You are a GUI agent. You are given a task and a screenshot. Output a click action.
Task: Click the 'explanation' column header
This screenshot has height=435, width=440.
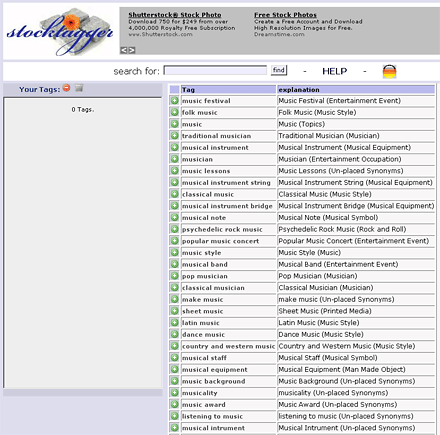point(356,90)
